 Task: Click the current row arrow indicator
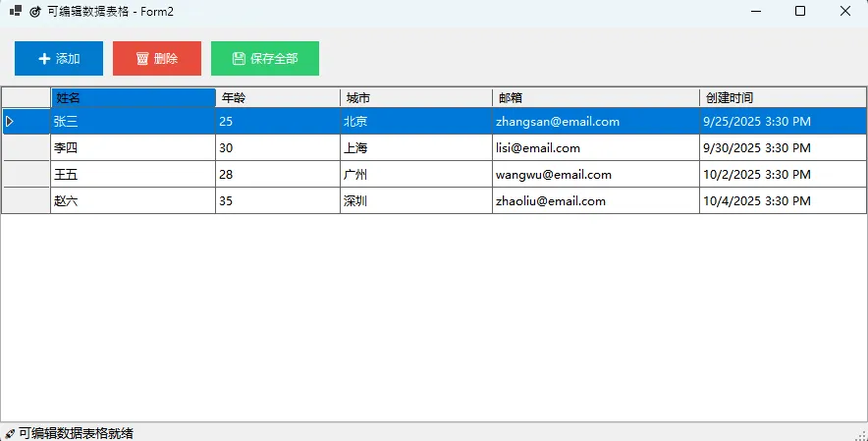[x=10, y=122]
